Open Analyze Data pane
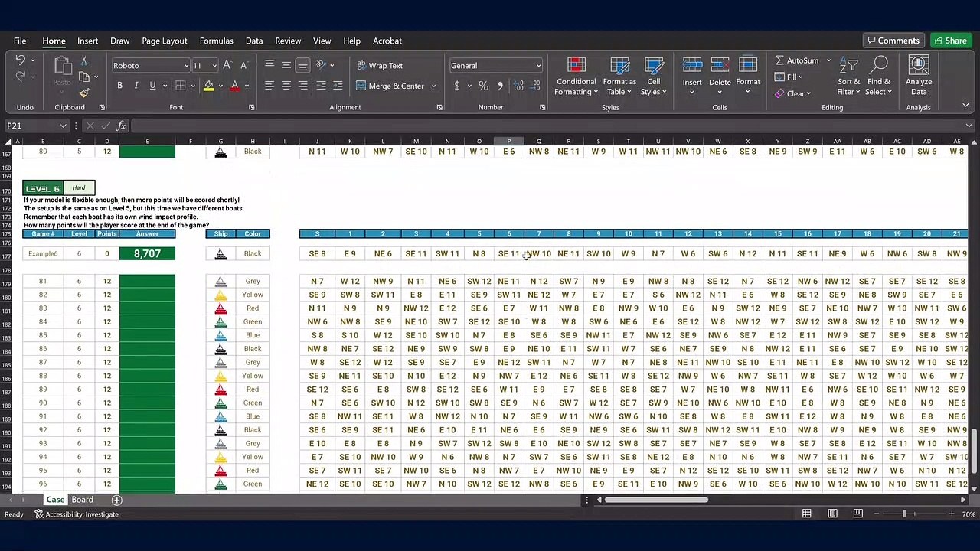This screenshot has height=551, width=980. tap(919, 76)
